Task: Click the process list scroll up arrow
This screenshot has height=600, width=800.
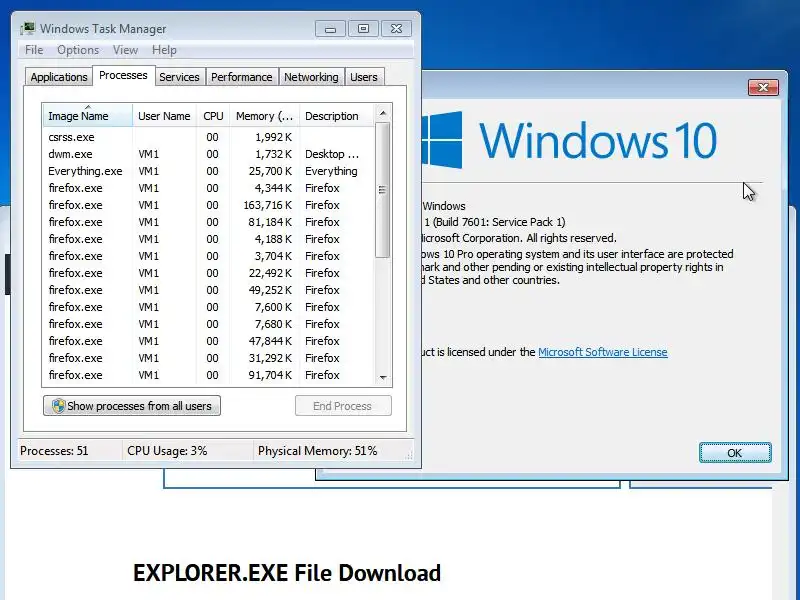Action: [x=383, y=113]
